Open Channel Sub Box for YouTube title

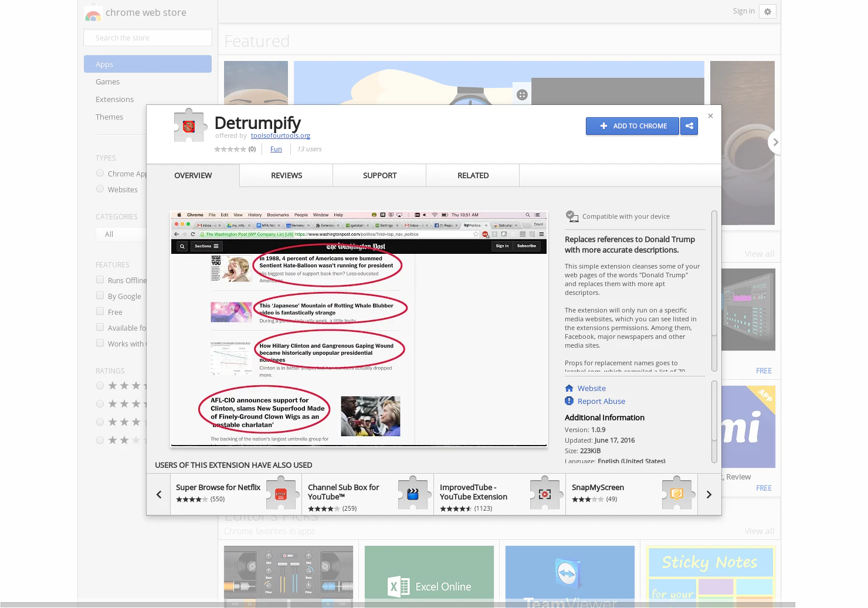(344, 492)
